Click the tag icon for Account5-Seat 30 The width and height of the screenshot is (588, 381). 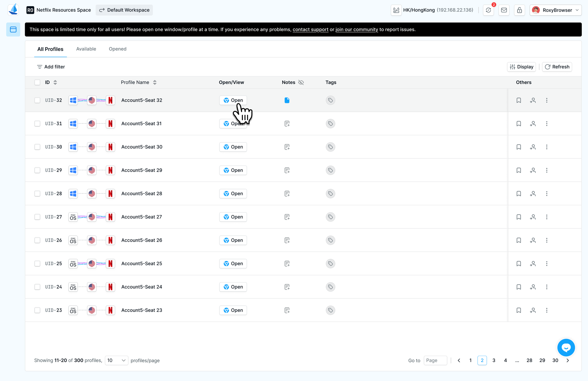pyautogui.click(x=330, y=147)
